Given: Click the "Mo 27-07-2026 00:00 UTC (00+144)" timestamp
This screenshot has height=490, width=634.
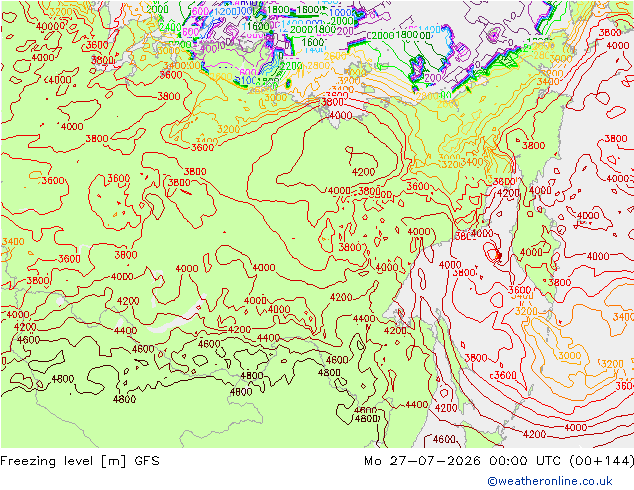Looking at the screenshot, I should pyautogui.click(x=499, y=461).
